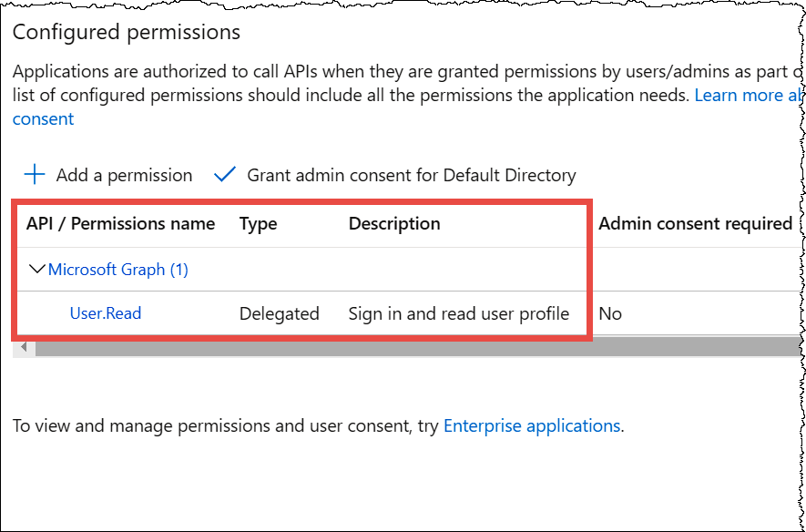
Task: Open the Enterprise applications link
Action: point(531,425)
